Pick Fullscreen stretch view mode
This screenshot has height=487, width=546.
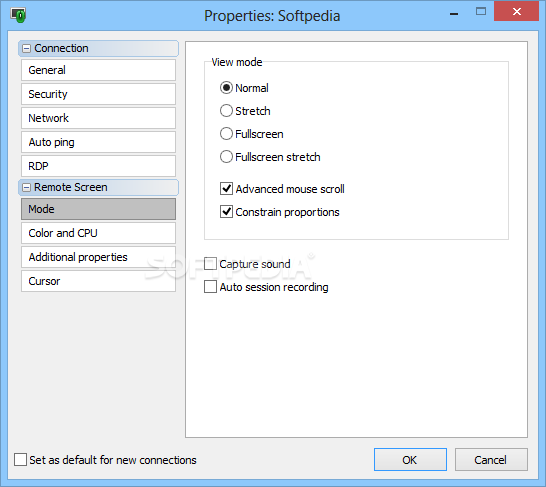pos(226,157)
